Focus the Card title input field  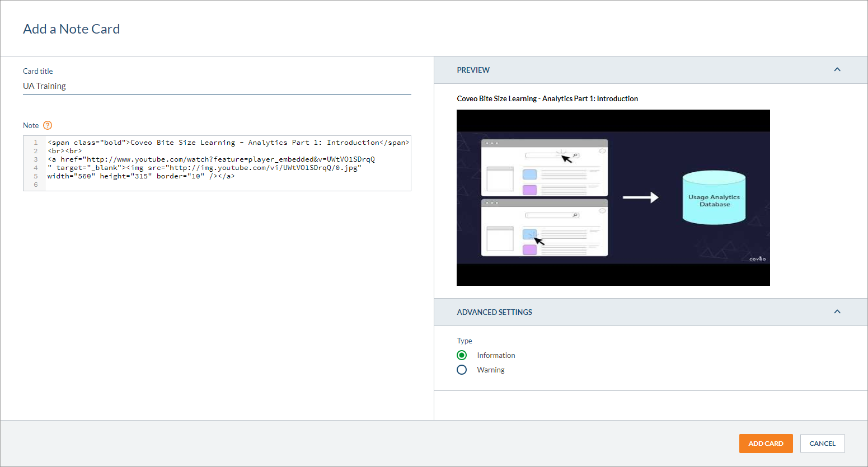point(217,86)
